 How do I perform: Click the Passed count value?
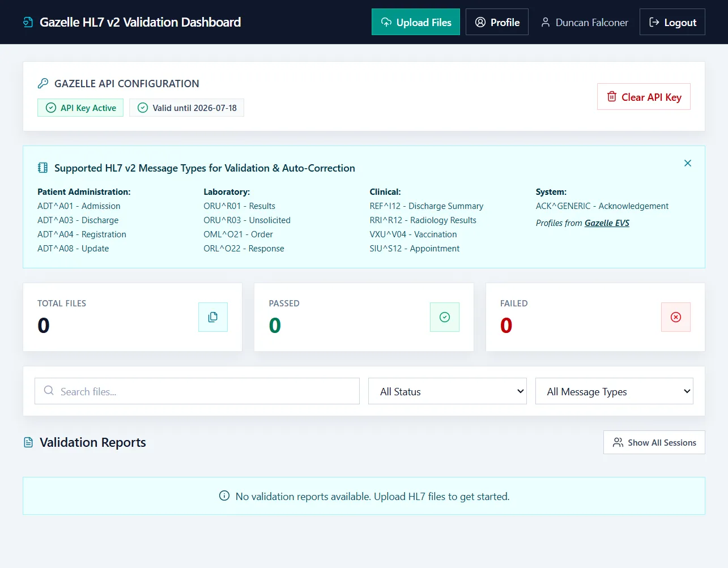pyautogui.click(x=275, y=326)
